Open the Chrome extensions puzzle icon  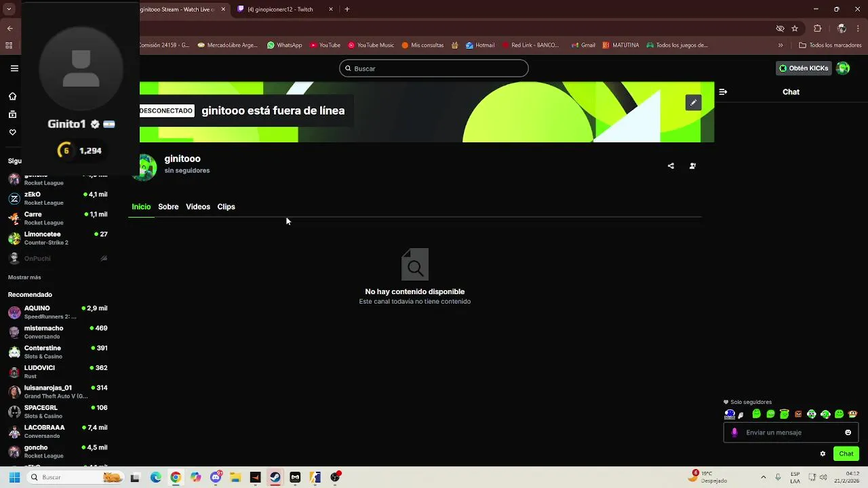point(817,28)
